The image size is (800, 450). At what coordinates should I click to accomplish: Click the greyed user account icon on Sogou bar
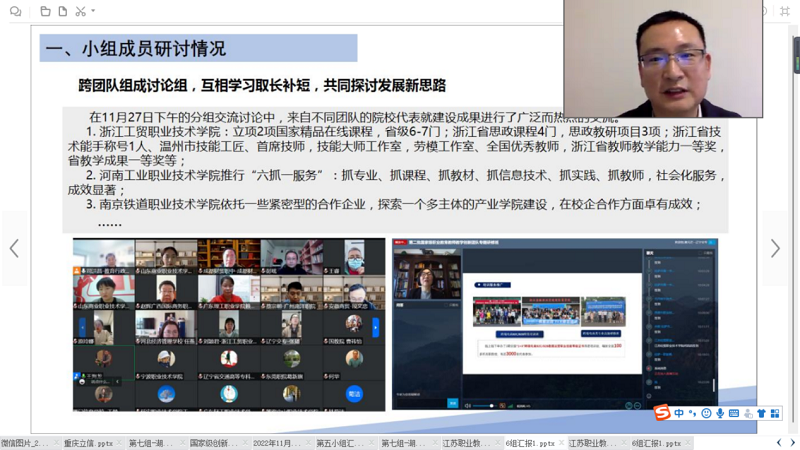point(748,413)
